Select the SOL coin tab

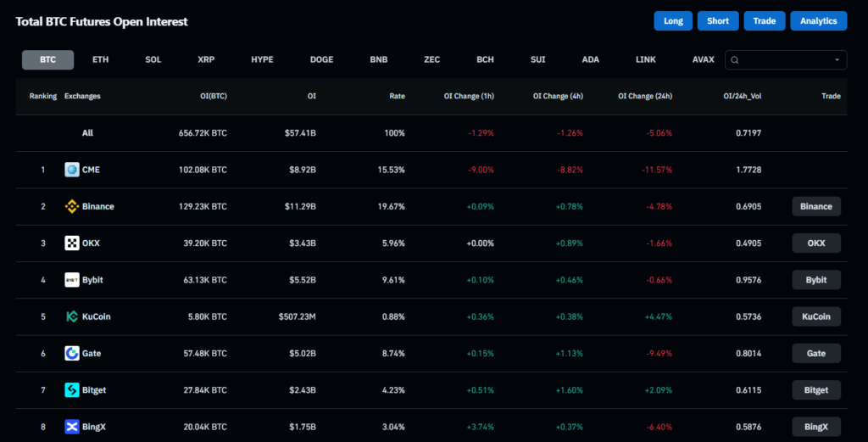point(153,60)
